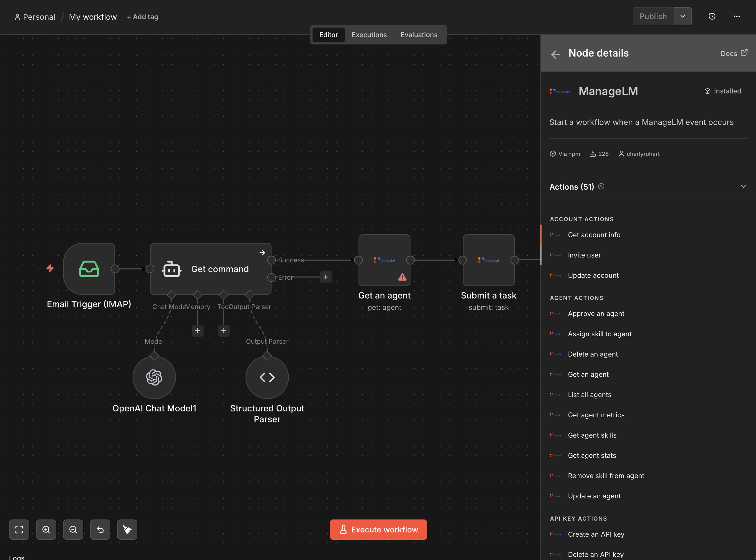This screenshot has width=756, height=560.
Task: Click Execute workflow button
Action: (378, 530)
